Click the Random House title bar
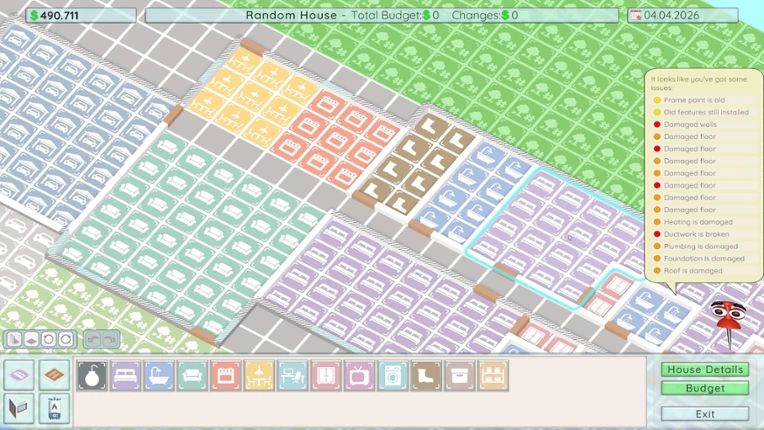764x430 pixels. [382, 15]
